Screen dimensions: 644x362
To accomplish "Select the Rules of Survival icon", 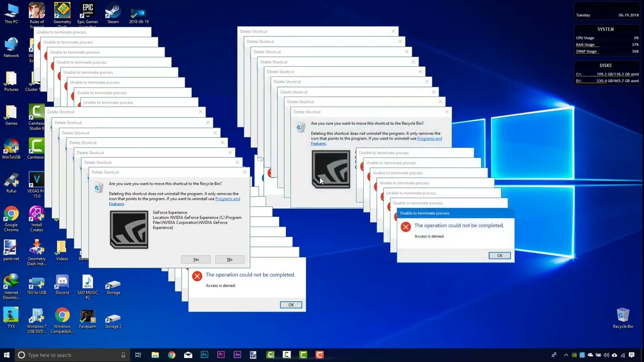I will pyautogui.click(x=37, y=15).
